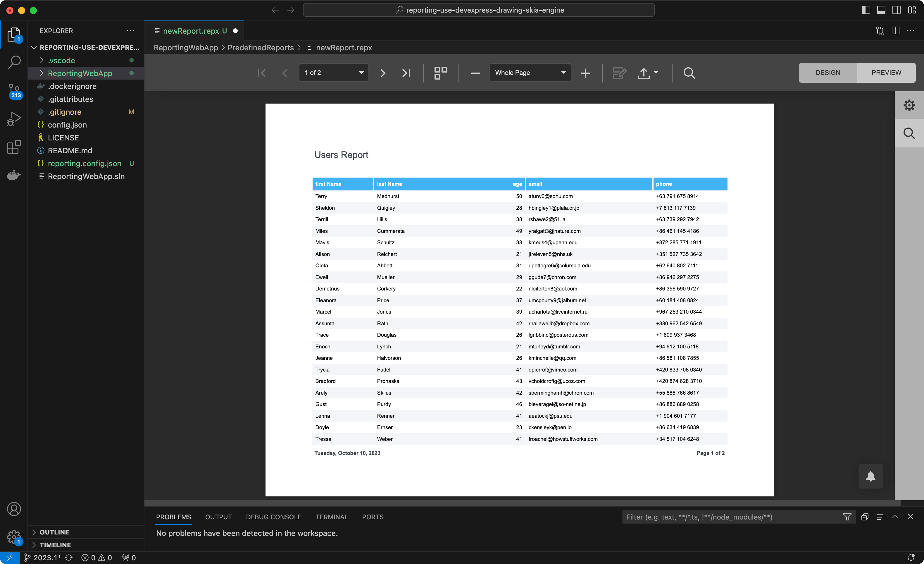This screenshot has height=564, width=924.
Task: Switch to DESIGN tab
Action: pos(827,73)
